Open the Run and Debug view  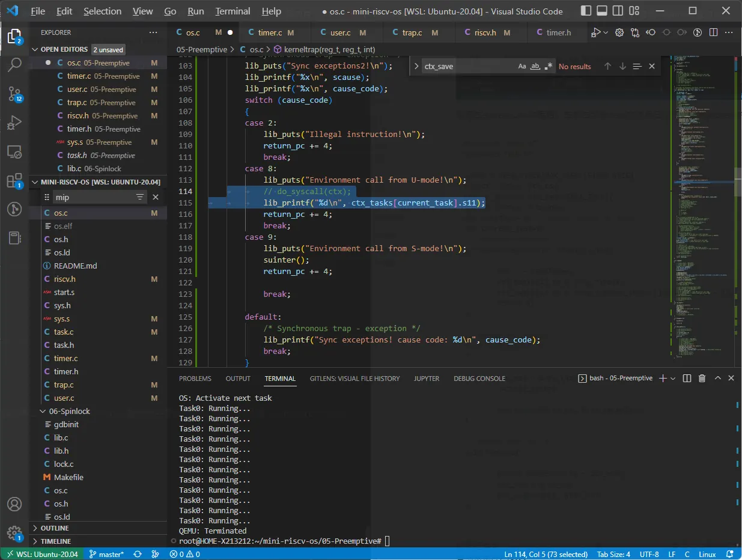pyautogui.click(x=14, y=123)
